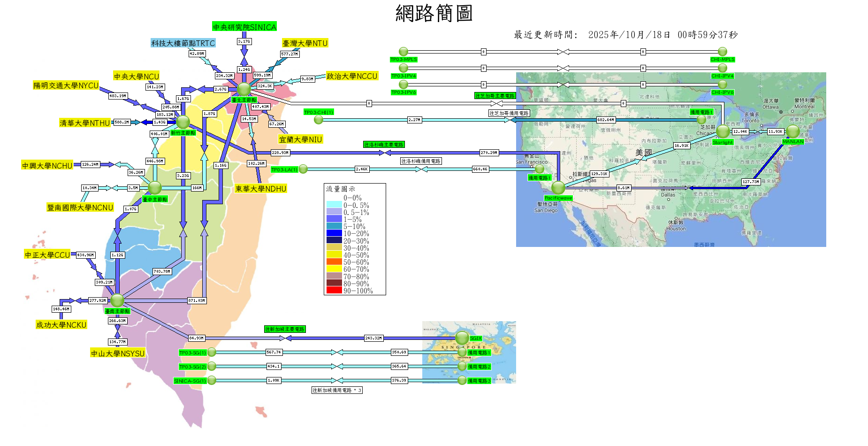Image resolution: width=868 pixels, height=446 pixels.
Task: Click the 臺北主節點 green node icon
Action: [244, 89]
